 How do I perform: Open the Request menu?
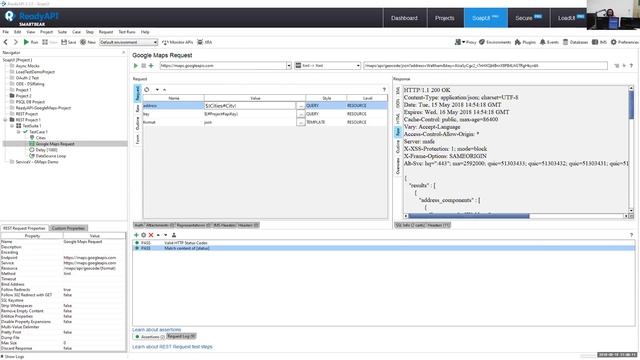(106, 32)
